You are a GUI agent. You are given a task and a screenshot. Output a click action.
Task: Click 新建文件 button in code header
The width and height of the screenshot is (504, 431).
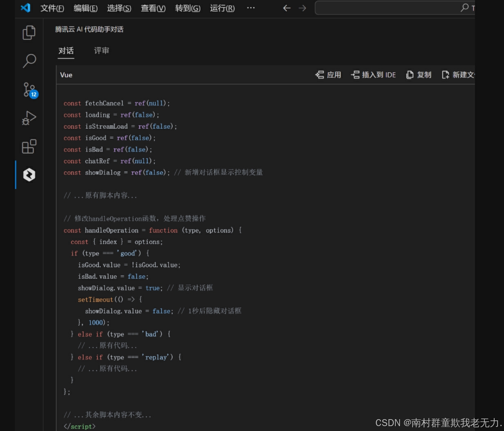458,75
